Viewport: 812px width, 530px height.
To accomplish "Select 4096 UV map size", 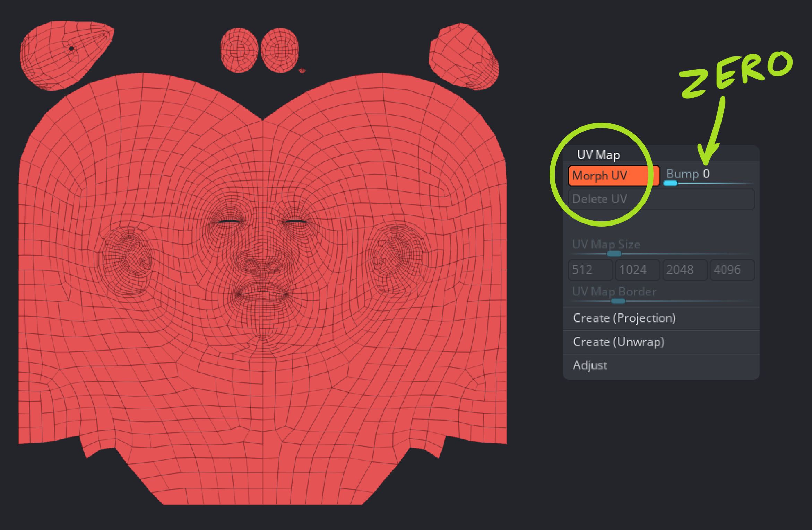I will [732, 270].
